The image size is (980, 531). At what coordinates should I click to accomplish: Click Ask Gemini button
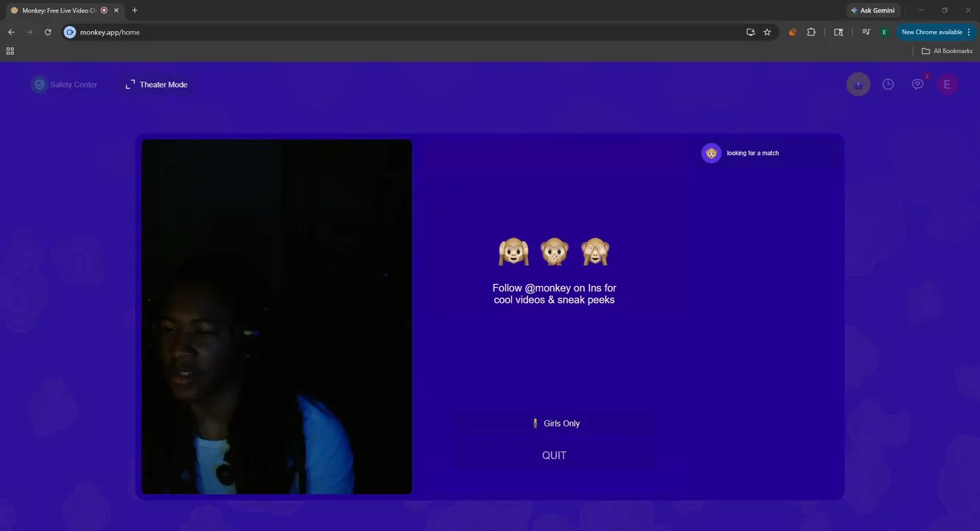pos(873,10)
